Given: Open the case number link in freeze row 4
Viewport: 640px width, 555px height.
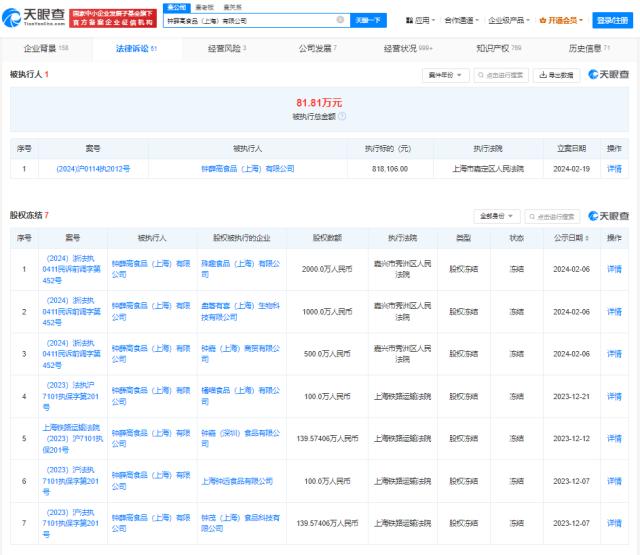Looking at the screenshot, I should [71, 396].
